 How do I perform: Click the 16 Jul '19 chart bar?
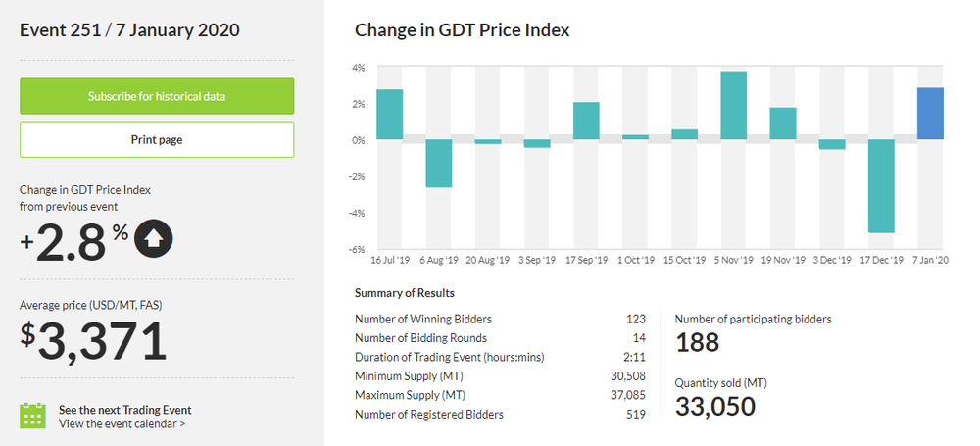point(389,115)
